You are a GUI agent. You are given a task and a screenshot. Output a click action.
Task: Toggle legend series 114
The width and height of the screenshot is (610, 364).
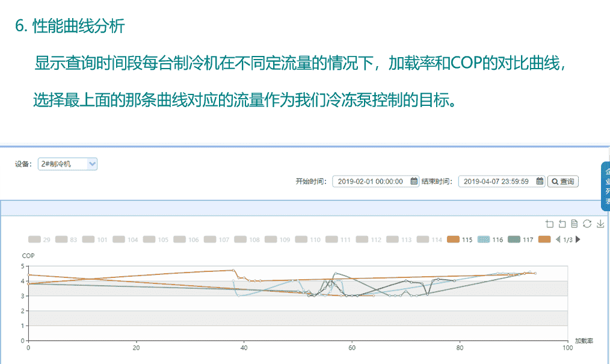click(429, 239)
